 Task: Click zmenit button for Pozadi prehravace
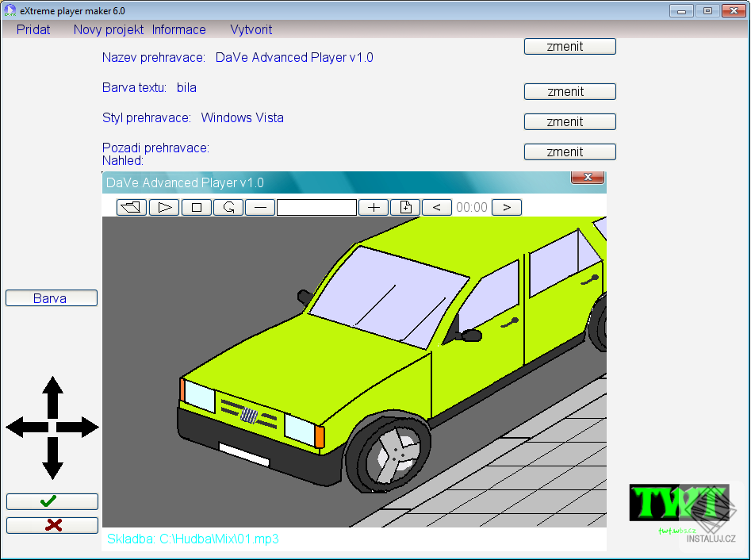click(x=570, y=152)
